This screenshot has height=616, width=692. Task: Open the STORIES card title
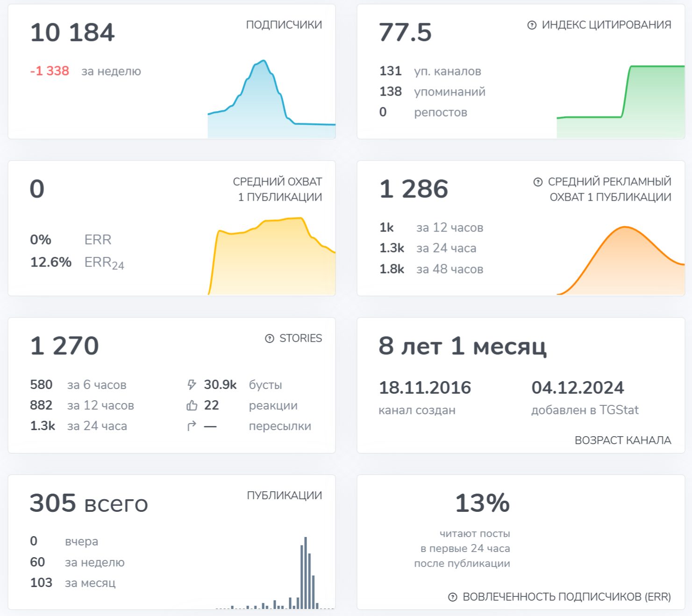pyautogui.click(x=300, y=338)
